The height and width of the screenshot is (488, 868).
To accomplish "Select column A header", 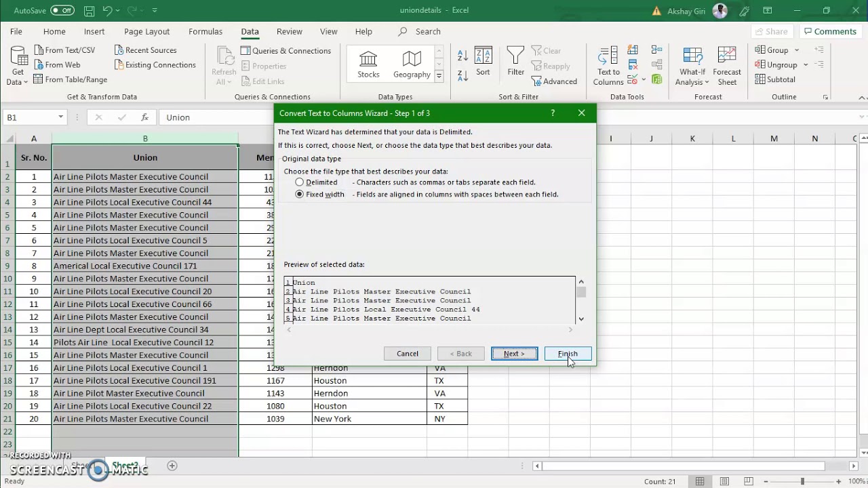I will click(34, 138).
